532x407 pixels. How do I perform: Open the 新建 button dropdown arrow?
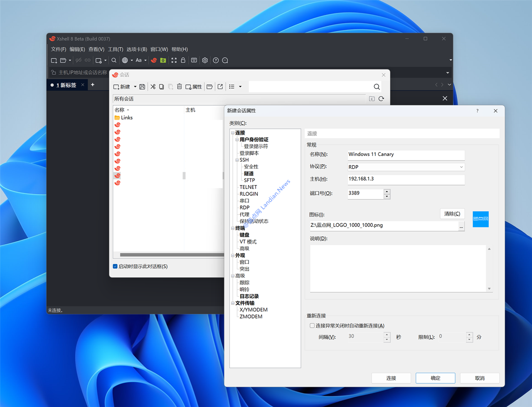(135, 86)
